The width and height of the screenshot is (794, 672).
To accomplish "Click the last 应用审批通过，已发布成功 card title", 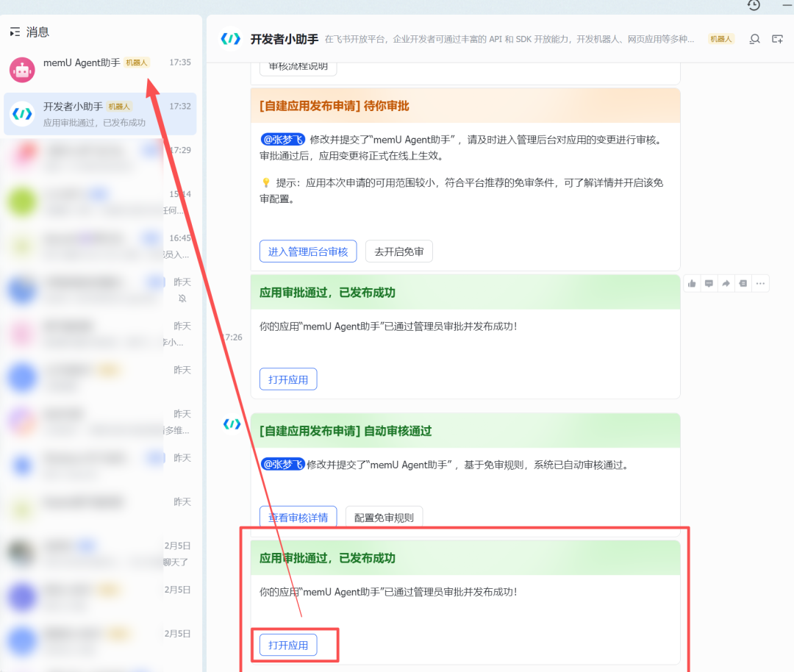I will tap(327, 558).
